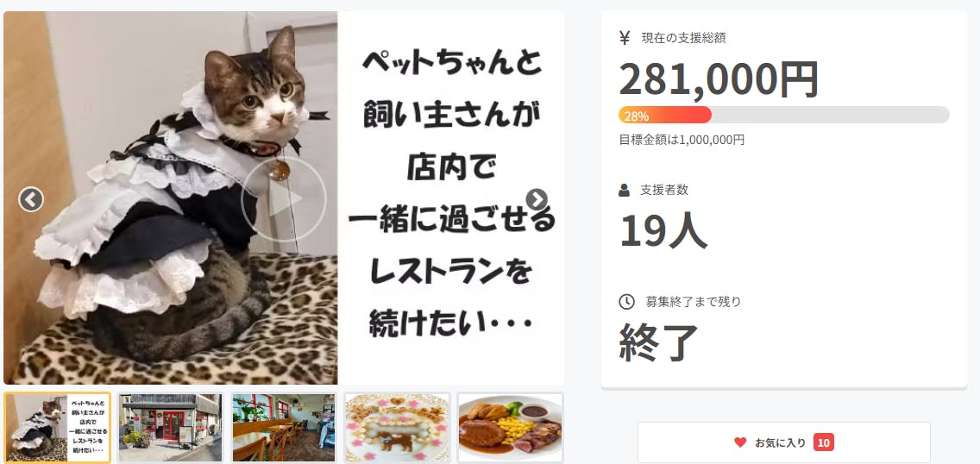Click the 終了 campaign ended status
The image size is (980, 464).
tap(658, 342)
